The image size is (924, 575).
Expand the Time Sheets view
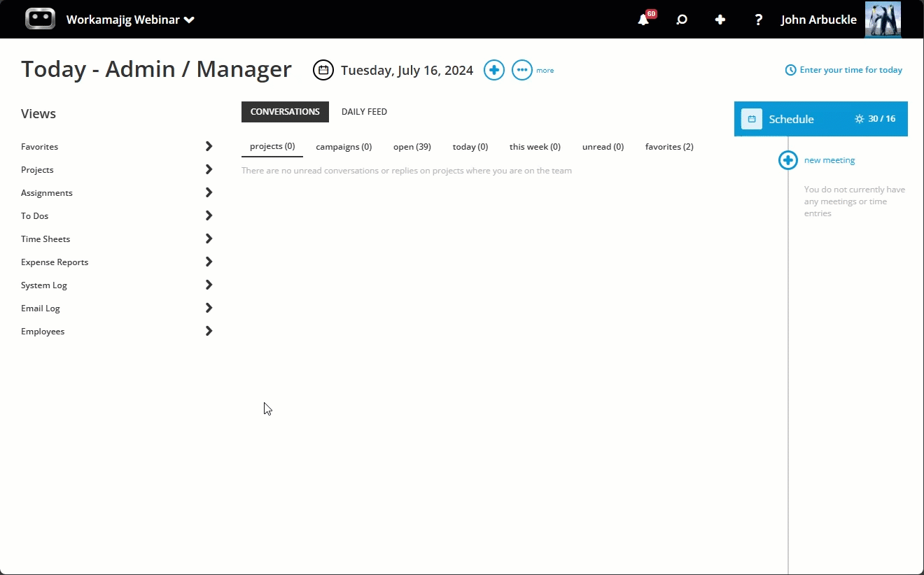pos(209,239)
